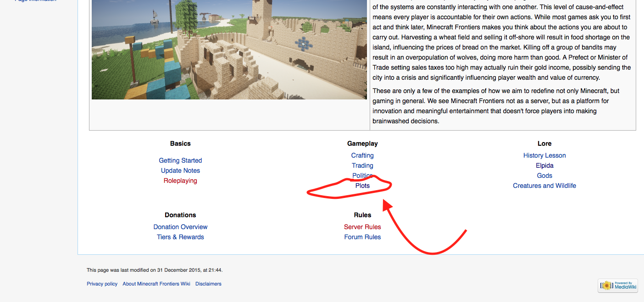644x302 pixels.
Task: Open the Minecraft castle screenshot image
Action: [229, 49]
